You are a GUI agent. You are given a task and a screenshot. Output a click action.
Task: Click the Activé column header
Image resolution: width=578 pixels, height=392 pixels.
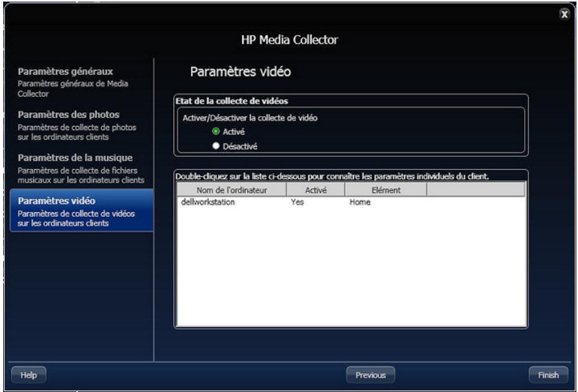tap(315, 190)
